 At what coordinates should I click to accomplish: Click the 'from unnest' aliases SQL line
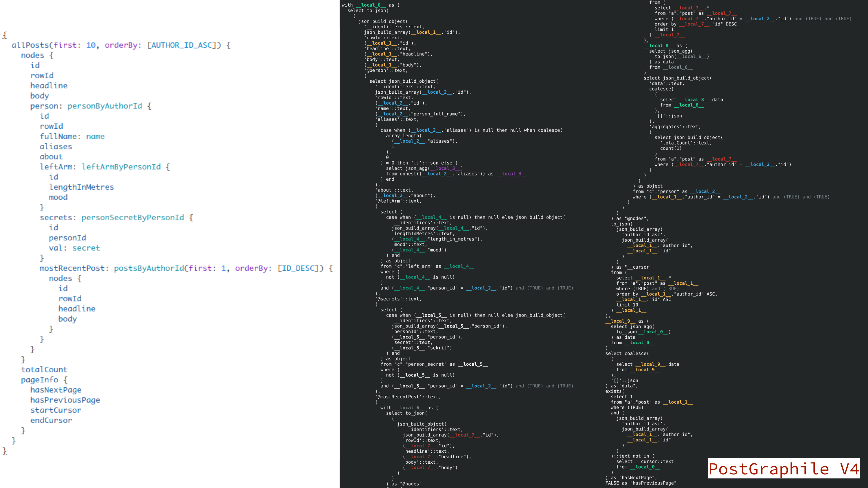456,174
